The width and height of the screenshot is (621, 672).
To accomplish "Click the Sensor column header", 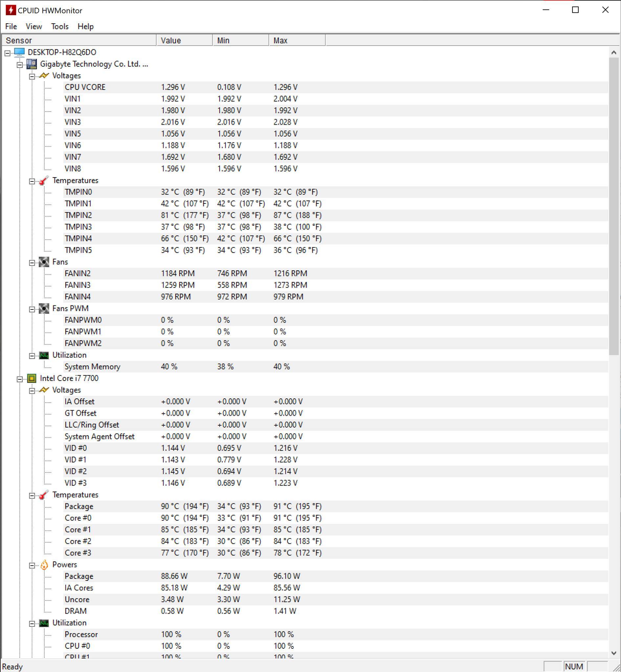I will 79,40.
